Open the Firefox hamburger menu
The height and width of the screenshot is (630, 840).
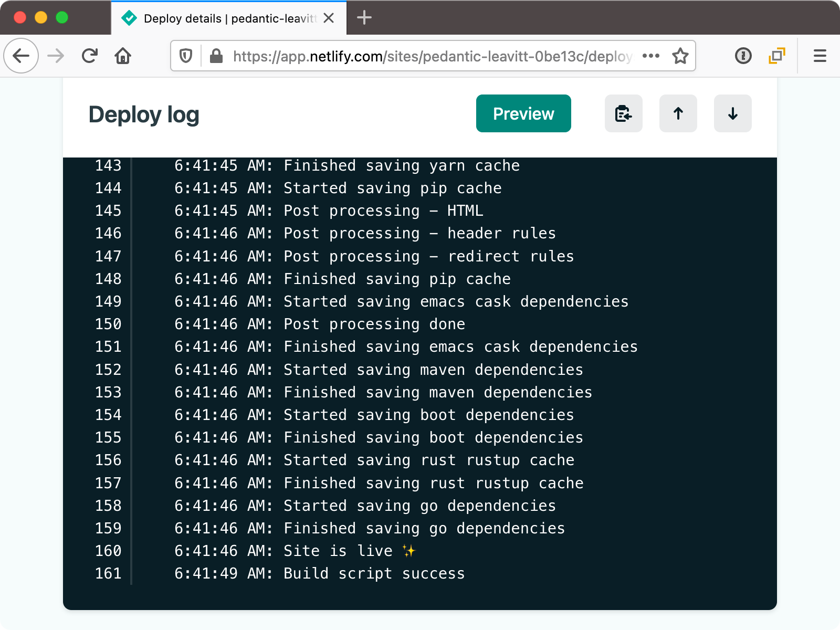click(820, 56)
